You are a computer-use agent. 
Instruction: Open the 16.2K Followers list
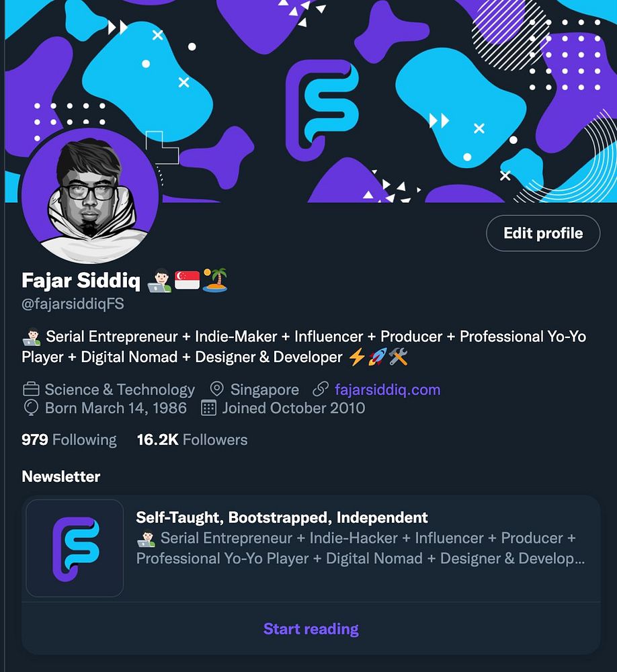(x=192, y=439)
